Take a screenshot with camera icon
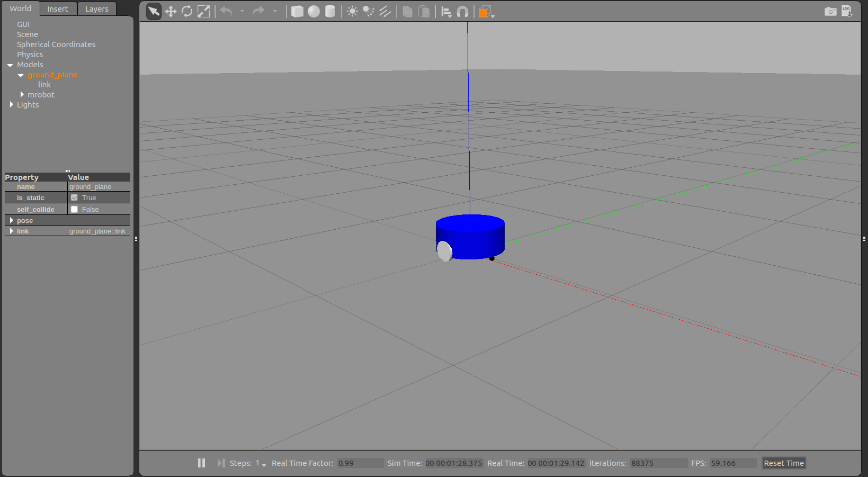Image resolution: width=868 pixels, height=477 pixels. (x=830, y=11)
